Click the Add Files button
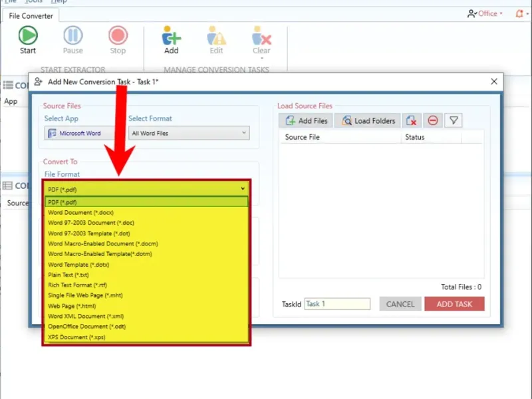The height and width of the screenshot is (399, 532). click(306, 121)
